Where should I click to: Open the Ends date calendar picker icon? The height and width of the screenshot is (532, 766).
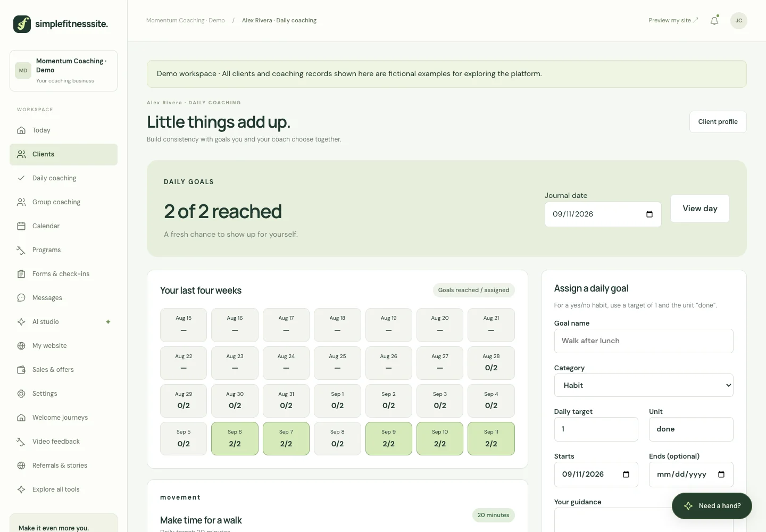click(721, 475)
